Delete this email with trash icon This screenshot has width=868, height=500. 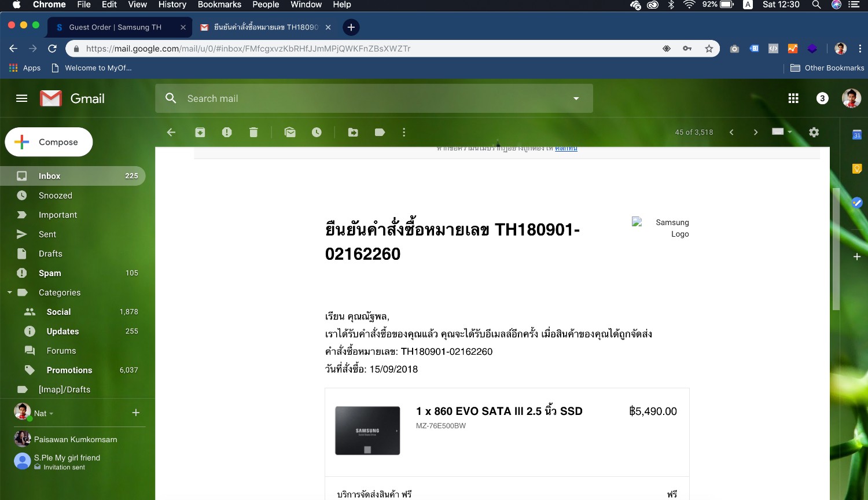253,133
